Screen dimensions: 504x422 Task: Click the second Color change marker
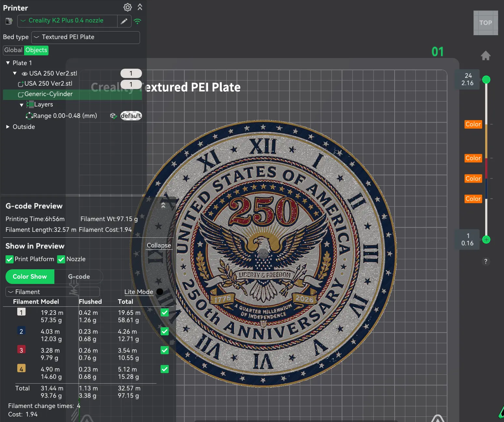(473, 158)
